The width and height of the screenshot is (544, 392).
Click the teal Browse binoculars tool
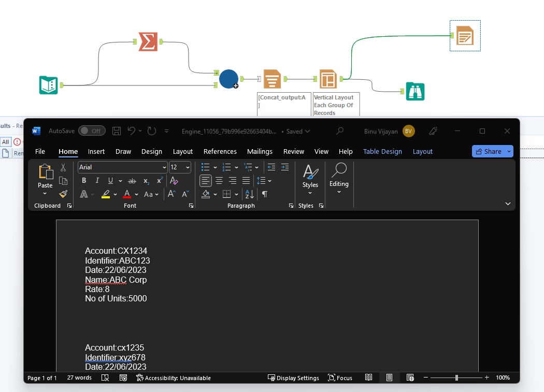tap(415, 91)
